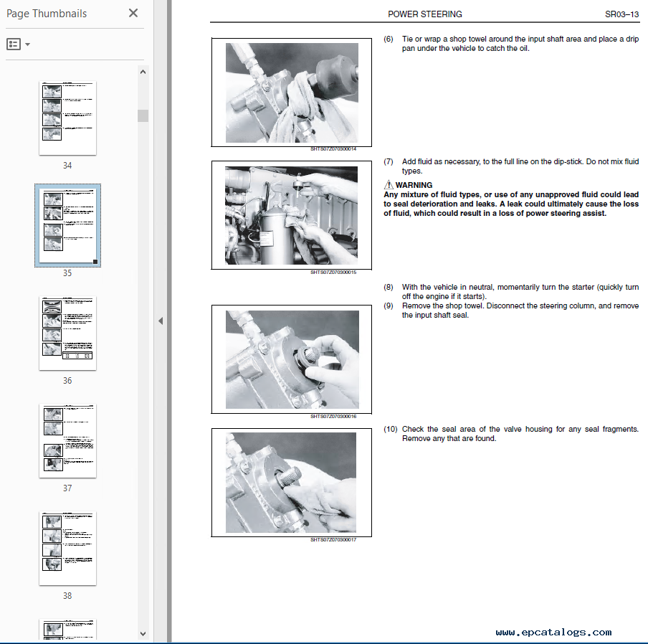The width and height of the screenshot is (648, 644).
Task: Open the page 34 thumbnail
Action: (x=68, y=118)
